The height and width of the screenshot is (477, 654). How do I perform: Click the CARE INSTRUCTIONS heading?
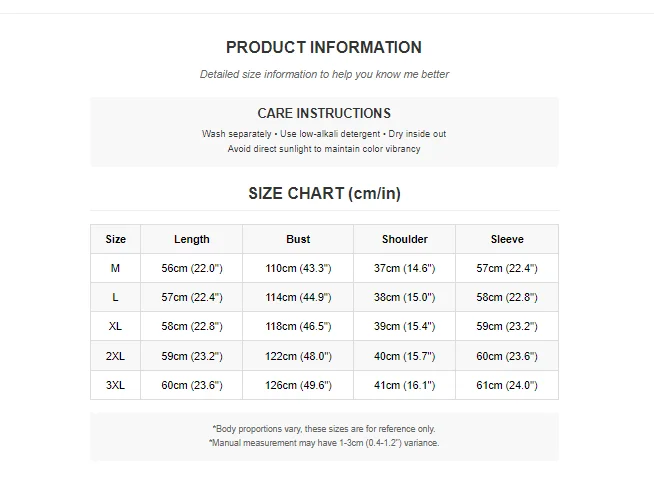pos(324,113)
